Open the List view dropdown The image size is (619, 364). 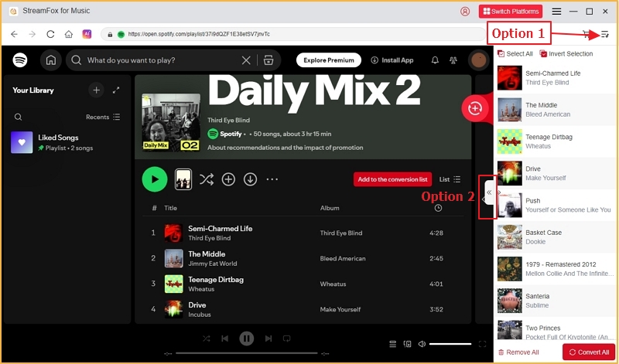pyautogui.click(x=450, y=179)
